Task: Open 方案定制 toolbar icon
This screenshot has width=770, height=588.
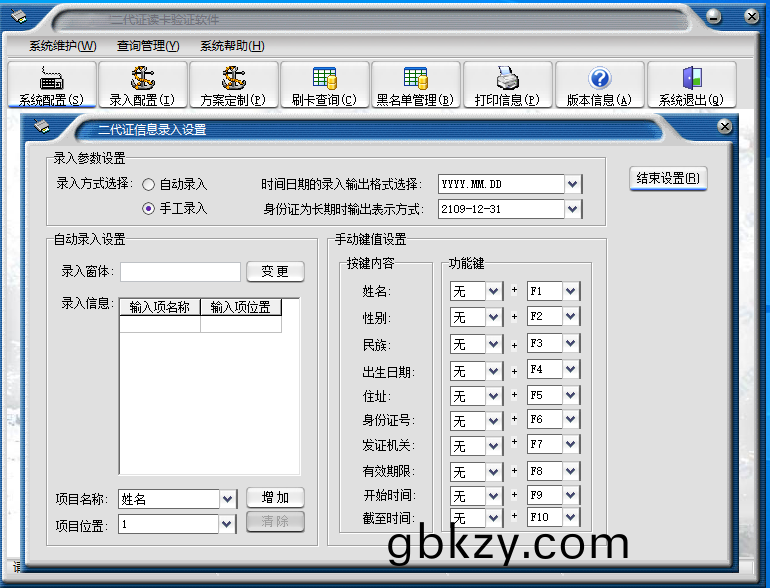Action: (233, 78)
